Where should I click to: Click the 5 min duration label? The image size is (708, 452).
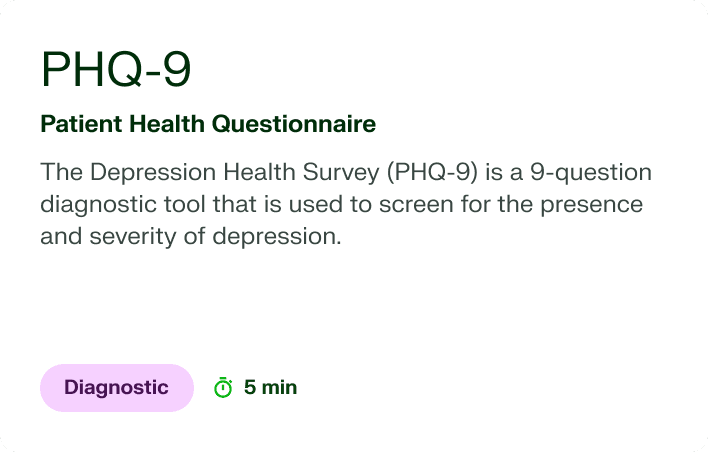tap(270, 387)
